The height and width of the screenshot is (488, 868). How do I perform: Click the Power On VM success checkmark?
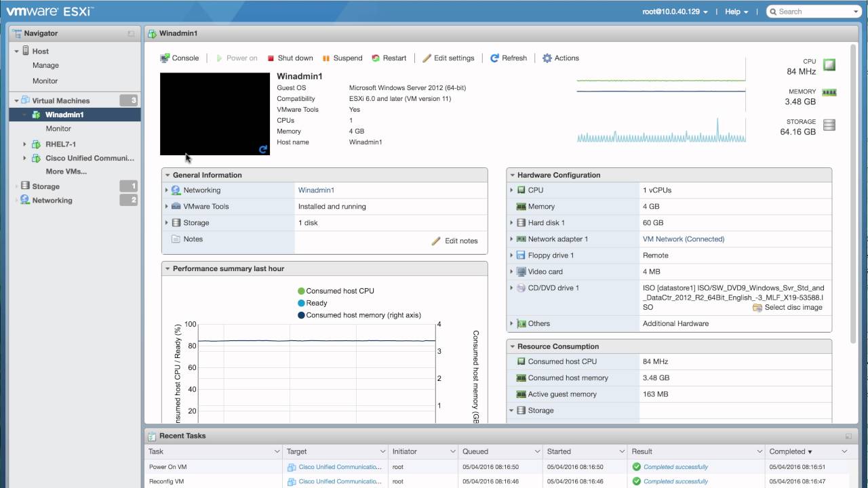point(637,467)
